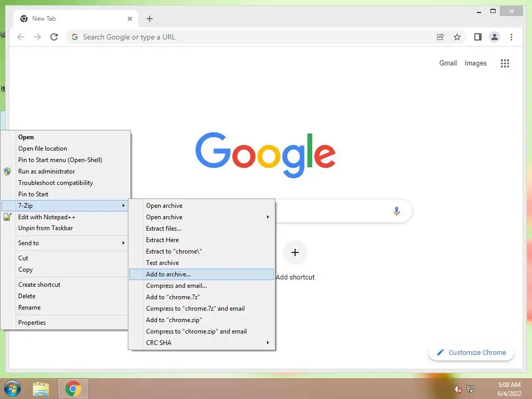Click the Google logo

265,155
